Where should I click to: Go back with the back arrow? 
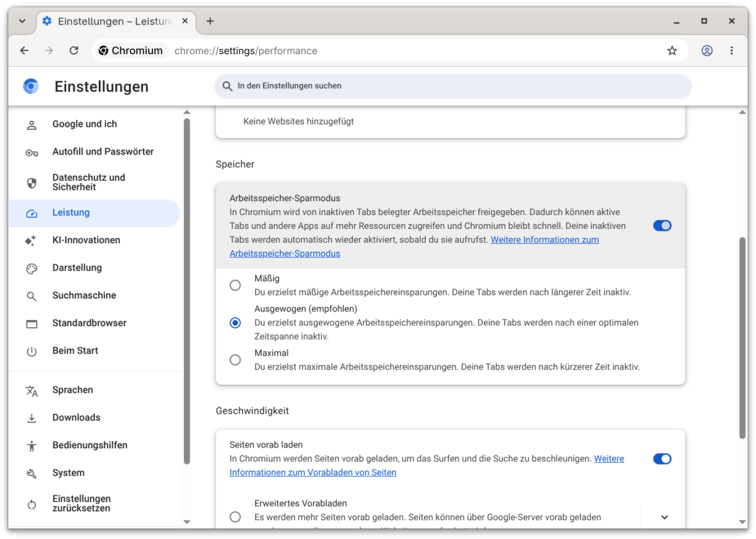click(x=24, y=50)
